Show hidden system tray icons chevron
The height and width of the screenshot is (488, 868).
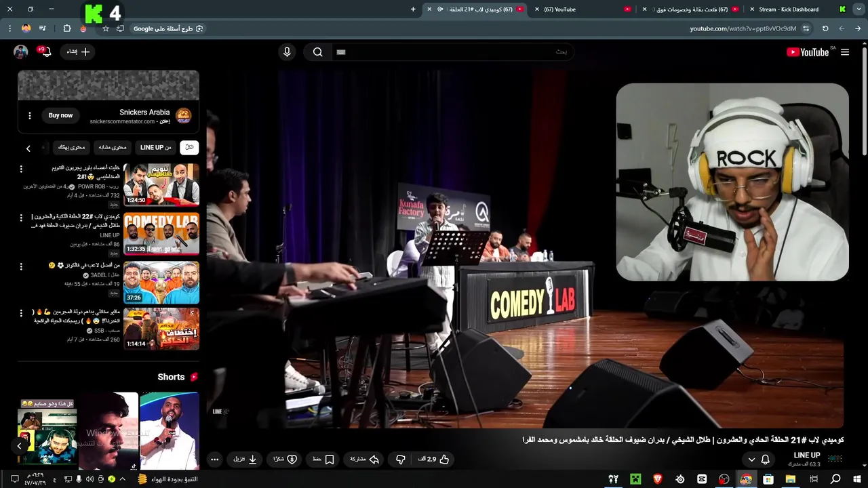[122, 479]
